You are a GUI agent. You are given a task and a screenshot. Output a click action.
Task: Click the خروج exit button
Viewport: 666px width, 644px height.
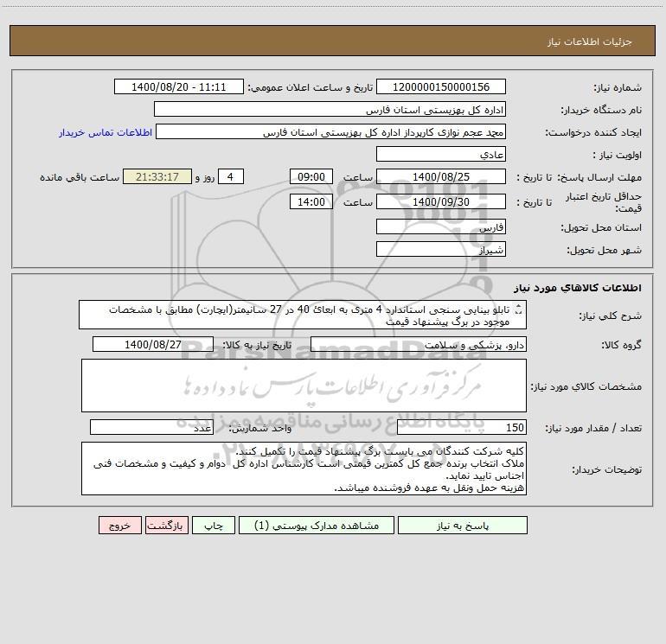(119, 525)
